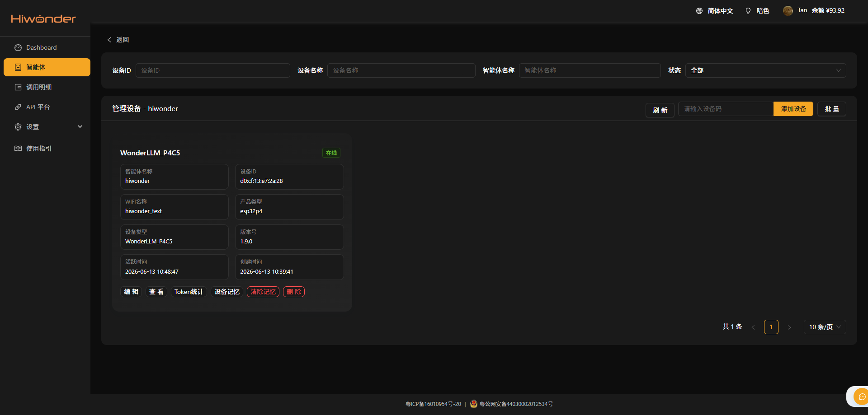Select page 1 in pagination
This screenshot has height=415, width=868.
771,327
